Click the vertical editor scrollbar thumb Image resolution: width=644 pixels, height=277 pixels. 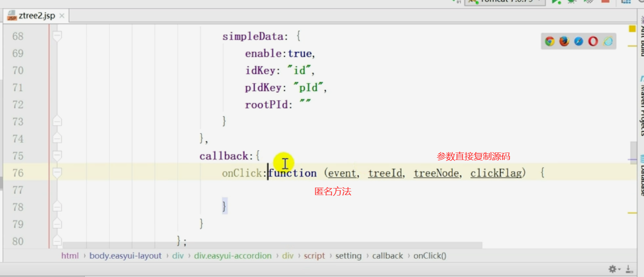633,153
